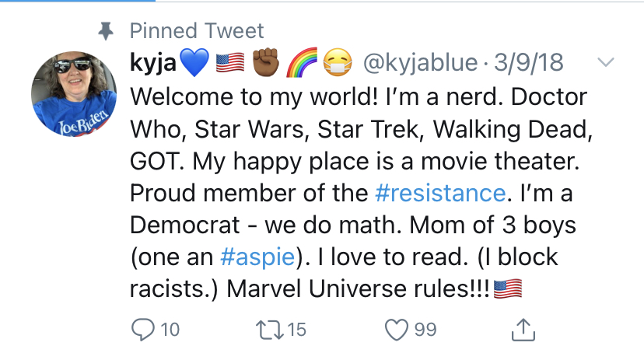Click the retweet count 15
The width and height of the screenshot is (644, 353).
pyautogui.click(x=296, y=330)
